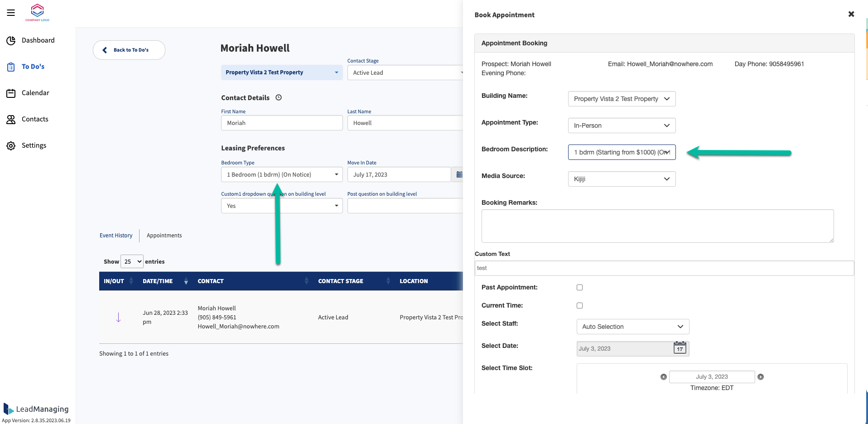The height and width of the screenshot is (424, 868).
Task: Change the Show entries count dropdown
Action: [132, 261]
